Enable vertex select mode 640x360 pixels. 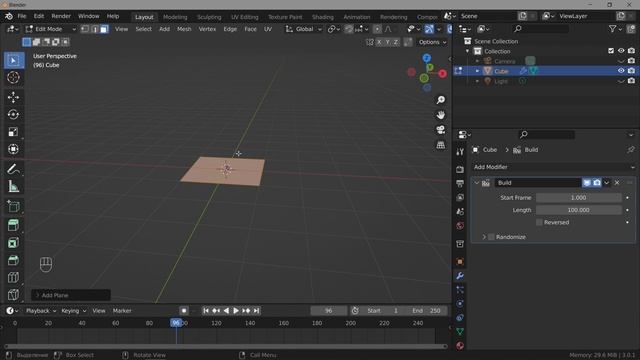85,29
